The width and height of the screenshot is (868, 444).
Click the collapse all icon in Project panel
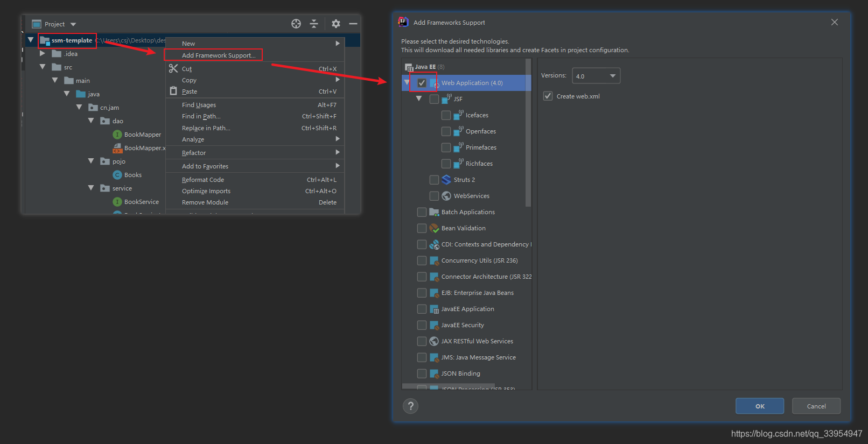[x=314, y=24]
